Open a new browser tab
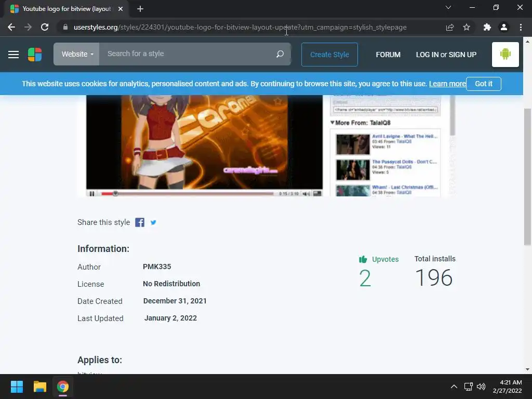This screenshot has width=532, height=399. click(x=140, y=9)
